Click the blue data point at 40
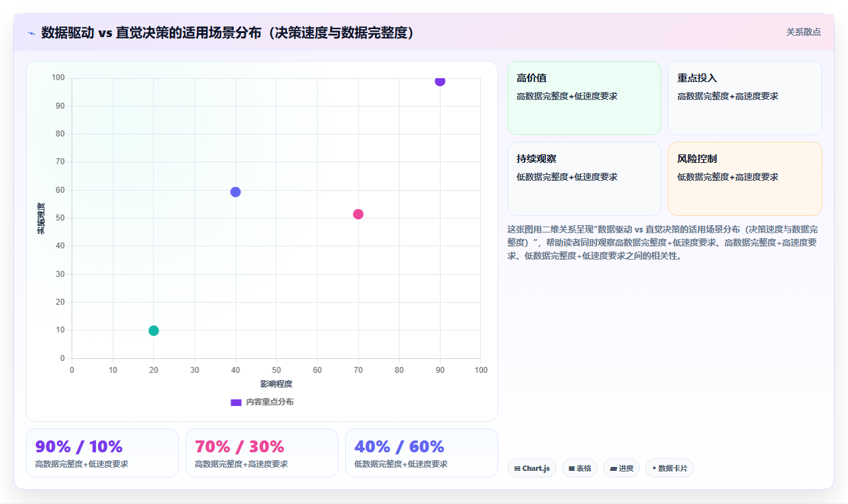 click(235, 192)
